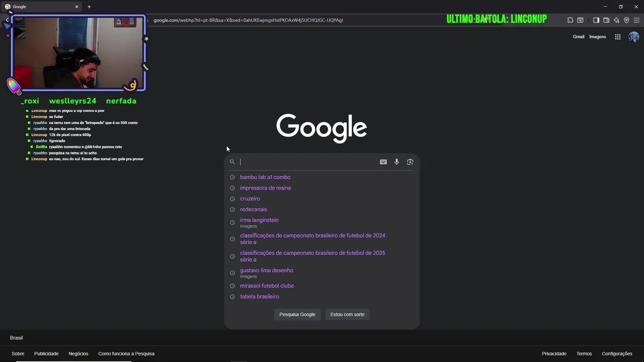Click the address bar URL
The image size is (644, 362).
click(x=248, y=20)
